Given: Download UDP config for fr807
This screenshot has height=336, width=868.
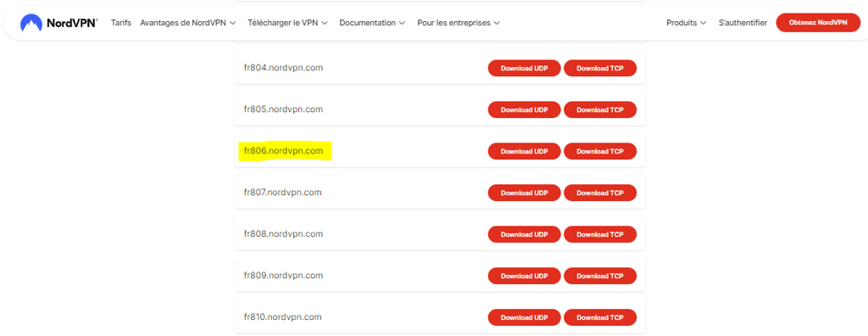Looking at the screenshot, I should click(524, 193).
